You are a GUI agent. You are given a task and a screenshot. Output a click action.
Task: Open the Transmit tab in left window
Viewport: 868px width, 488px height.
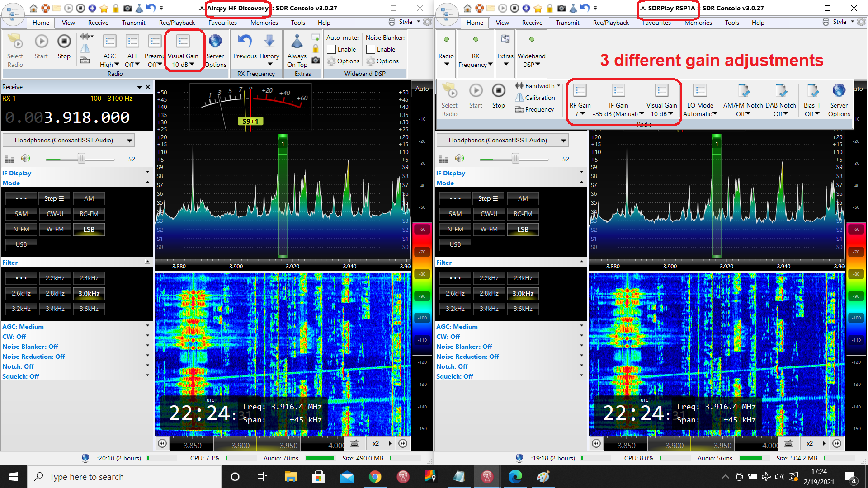(x=133, y=23)
